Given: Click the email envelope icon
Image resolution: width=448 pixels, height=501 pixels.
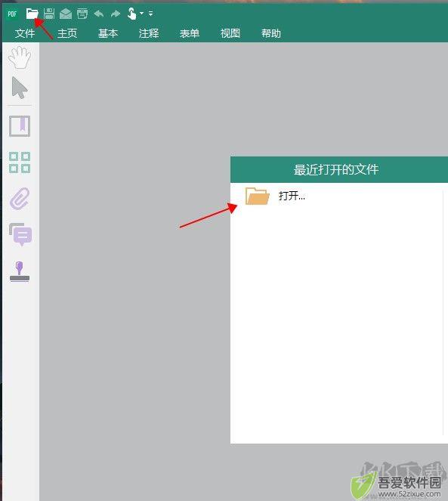Looking at the screenshot, I should 66,14.
